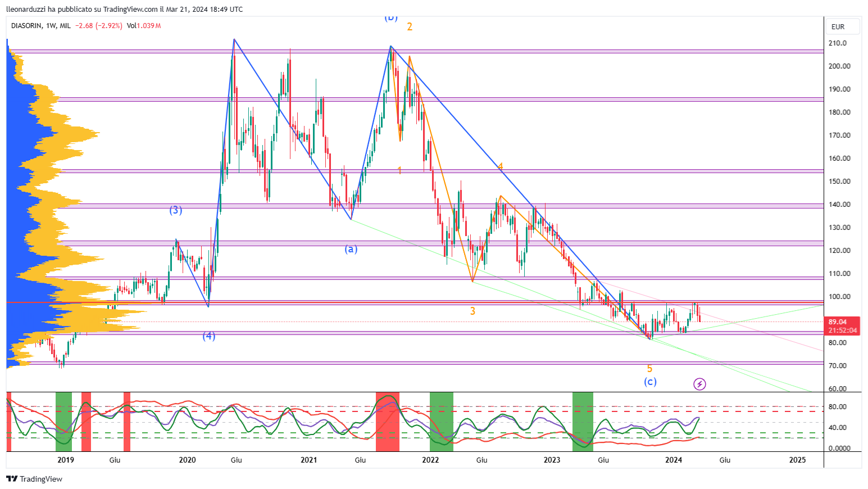868x489 pixels.
Task: Click the blue (4) wave label
Action: [x=209, y=336]
